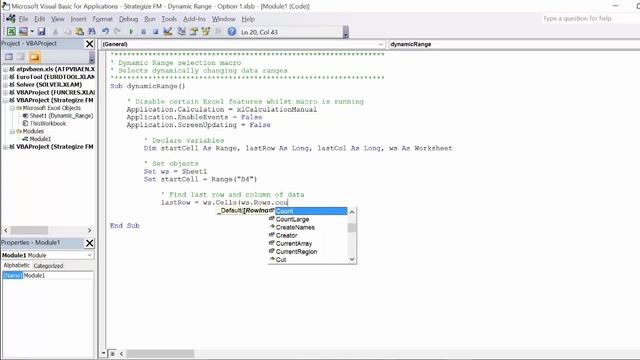Open the Edit menu
Image resolution: width=640 pixels, height=360 pixels.
40,19
